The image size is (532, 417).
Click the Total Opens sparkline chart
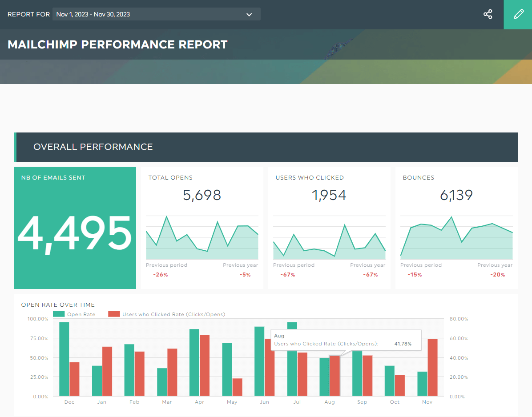(202, 238)
